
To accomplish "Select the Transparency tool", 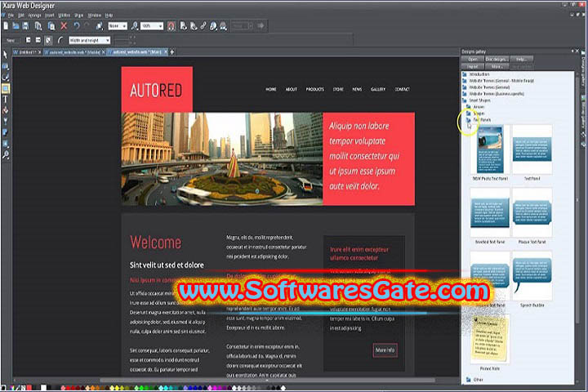I will click(x=5, y=121).
